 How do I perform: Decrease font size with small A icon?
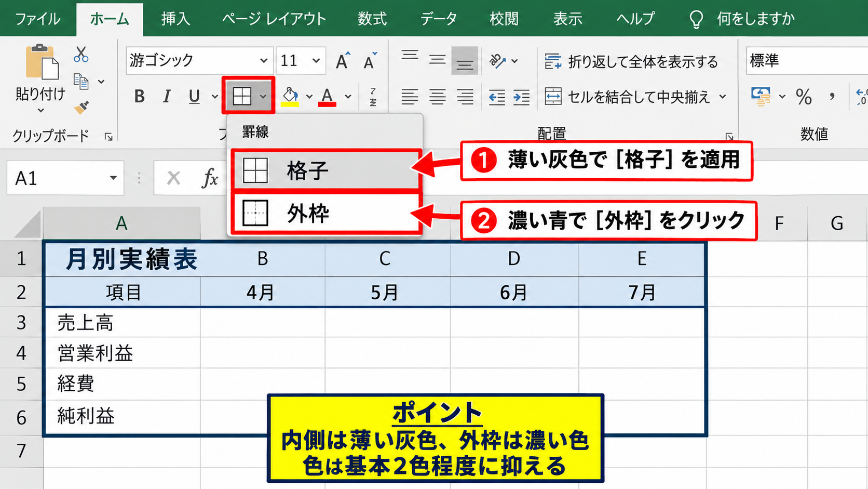(x=370, y=61)
